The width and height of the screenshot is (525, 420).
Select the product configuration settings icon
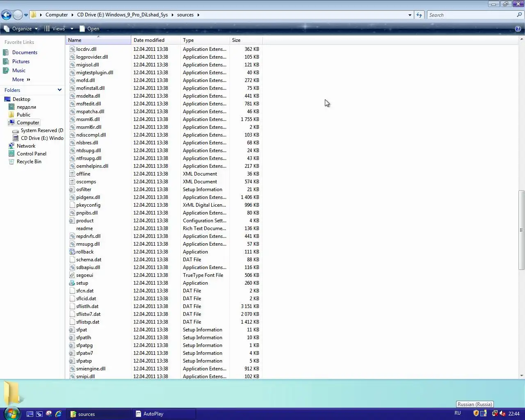click(72, 221)
